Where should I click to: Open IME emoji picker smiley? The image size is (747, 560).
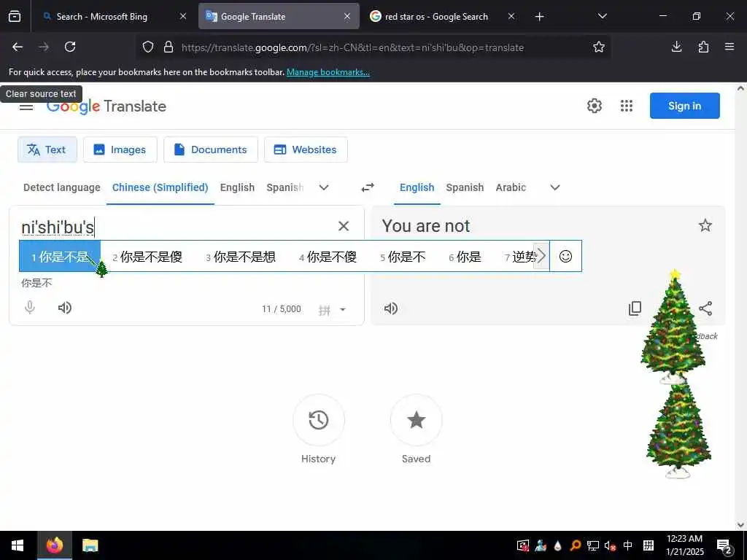(x=565, y=256)
